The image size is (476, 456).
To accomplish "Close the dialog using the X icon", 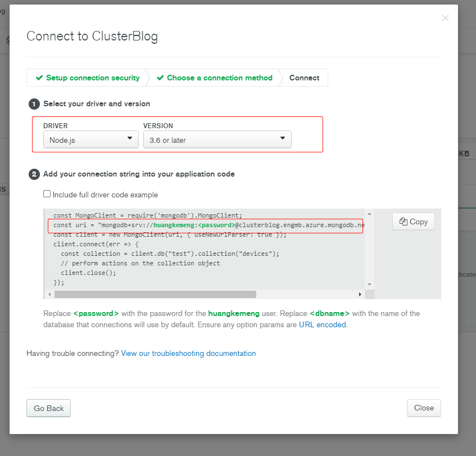I will pos(446,18).
